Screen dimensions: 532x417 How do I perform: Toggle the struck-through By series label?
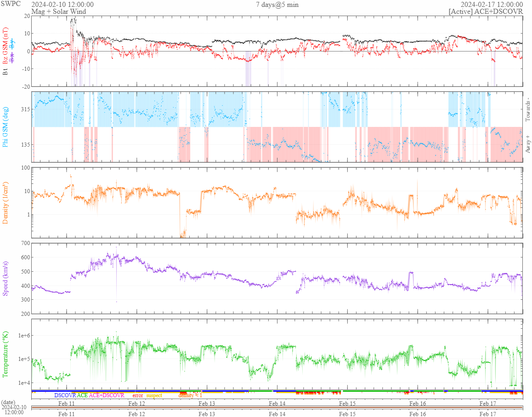(x=12, y=44)
